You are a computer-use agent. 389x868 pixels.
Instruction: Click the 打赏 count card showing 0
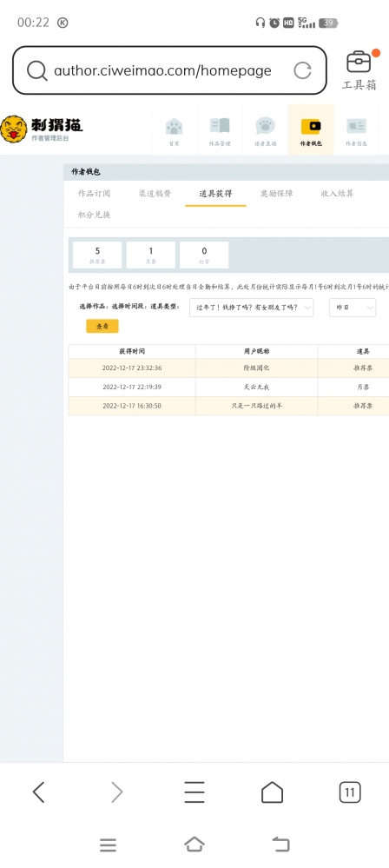[204, 255]
